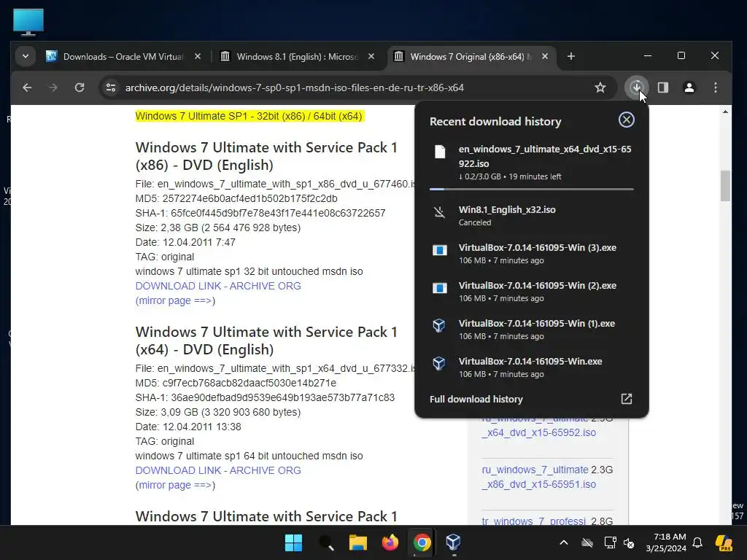
Task: Open Chrome downloads toolbar icon
Action: coord(636,87)
